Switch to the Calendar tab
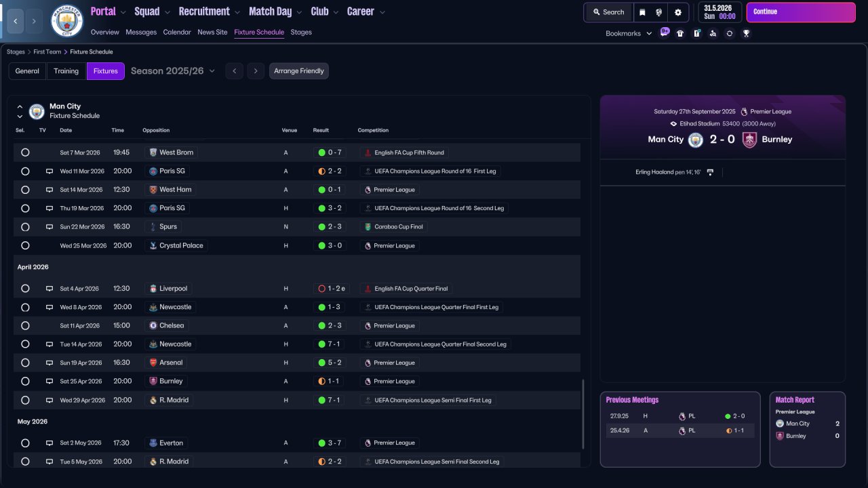Screen dimensions: 868x488 [x=177, y=32]
